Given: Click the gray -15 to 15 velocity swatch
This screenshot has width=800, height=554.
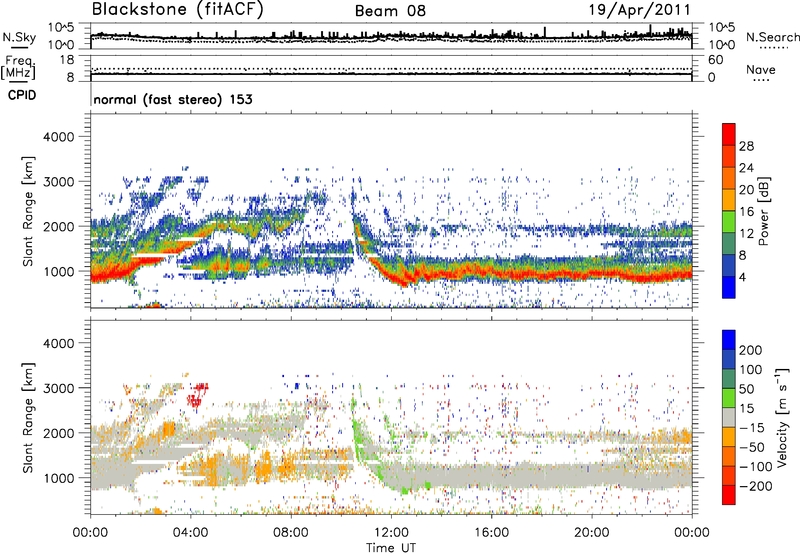Looking at the screenshot, I should [729, 417].
